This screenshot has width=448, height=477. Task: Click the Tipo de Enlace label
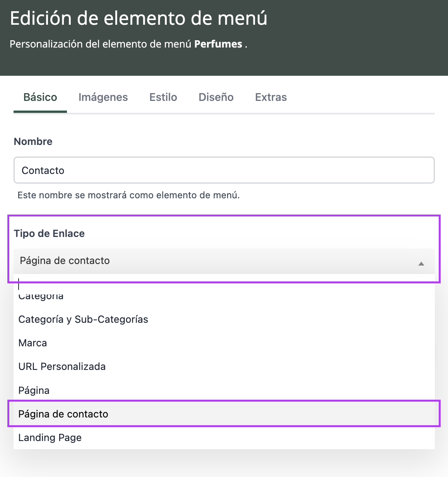pyautogui.click(x=49, y=233)
